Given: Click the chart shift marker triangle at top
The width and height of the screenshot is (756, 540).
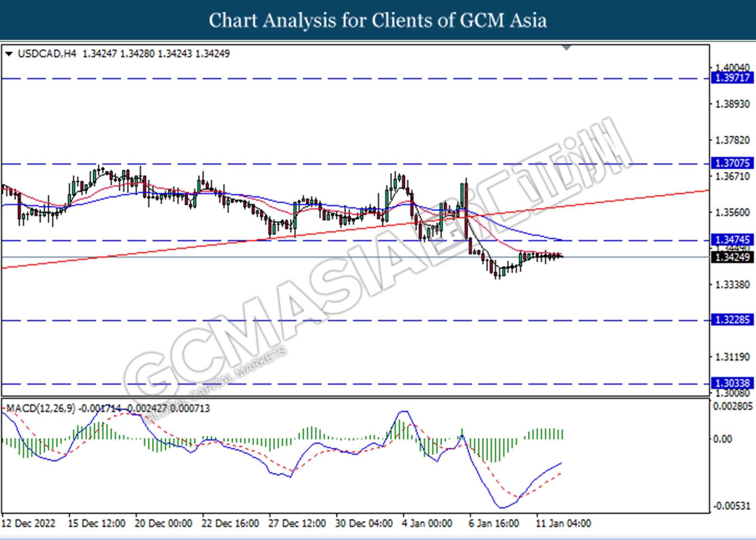Looking at the screenshot, I should coord(566,48).
